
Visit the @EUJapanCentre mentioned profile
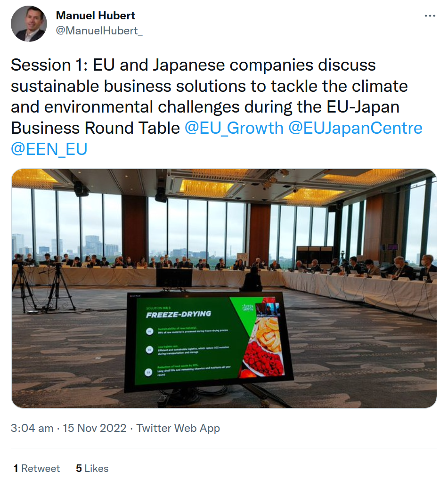355,128
